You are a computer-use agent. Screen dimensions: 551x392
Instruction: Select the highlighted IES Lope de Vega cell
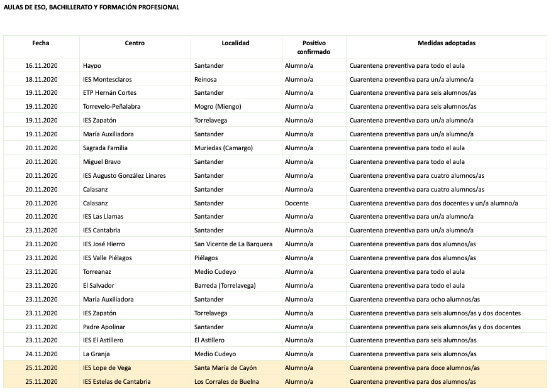107,367
